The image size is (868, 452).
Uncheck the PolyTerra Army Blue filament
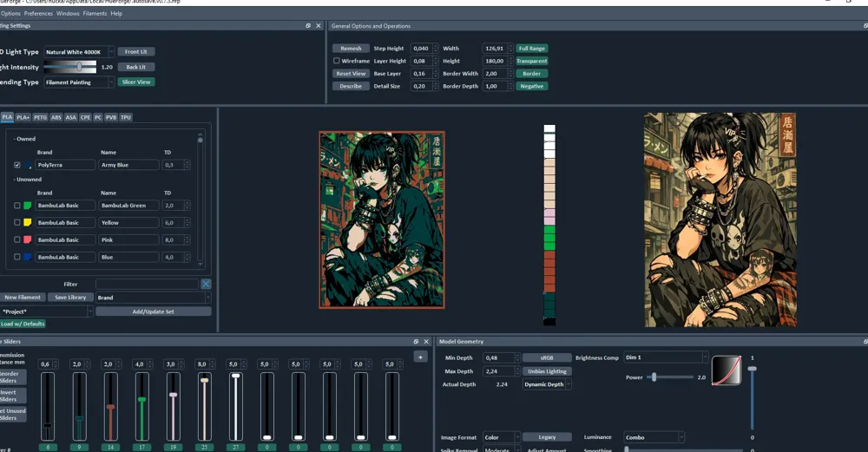click(17, 165)
